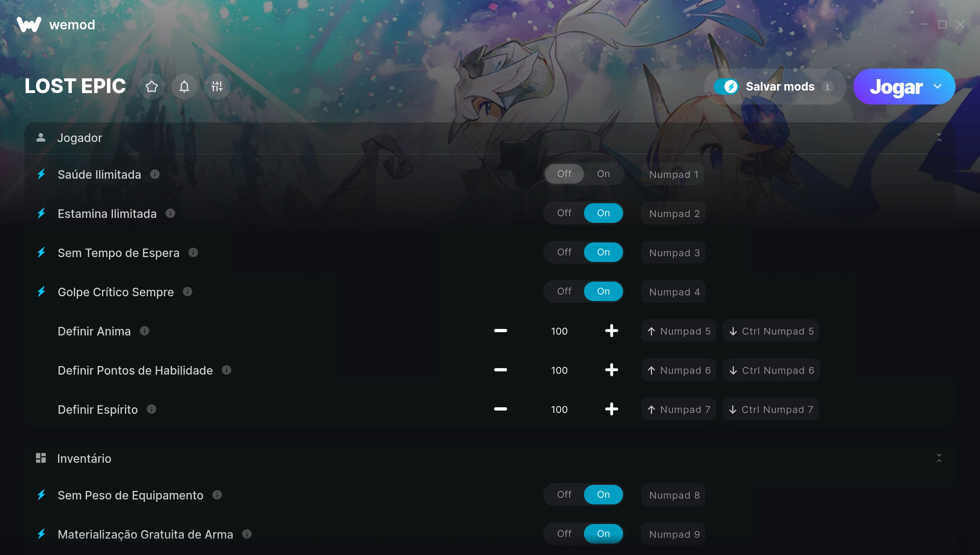Open notifications bell icon next to title

184,87
